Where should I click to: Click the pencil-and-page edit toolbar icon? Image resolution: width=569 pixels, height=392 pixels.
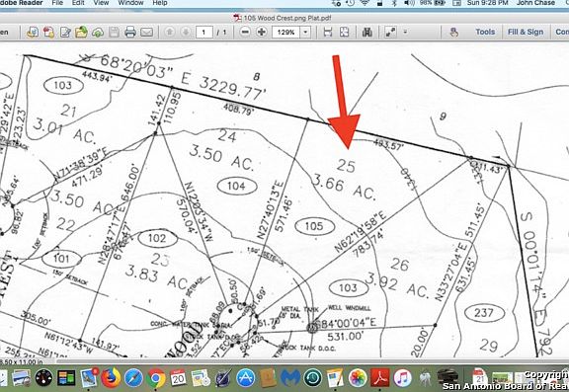[x=65, y=33]
